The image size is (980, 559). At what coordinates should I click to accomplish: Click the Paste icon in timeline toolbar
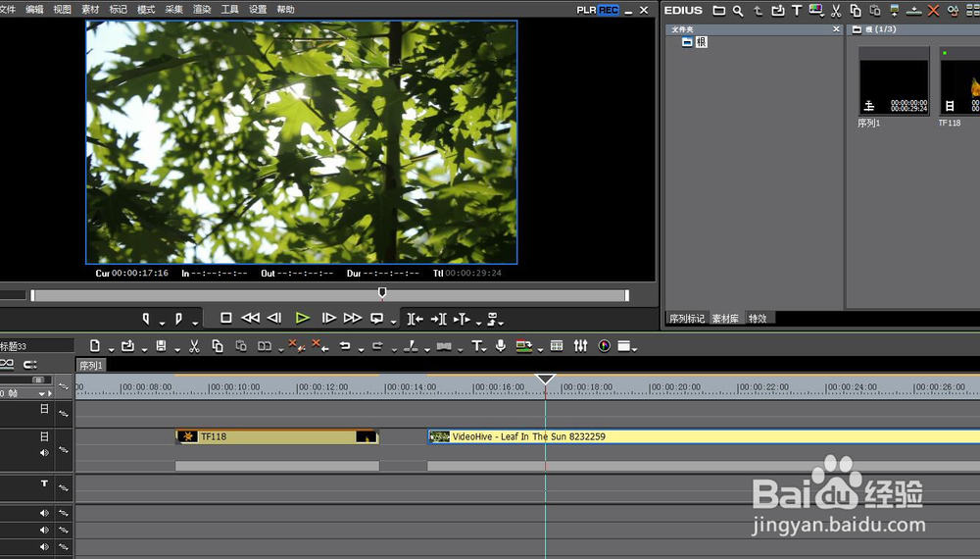coord(241,346)
